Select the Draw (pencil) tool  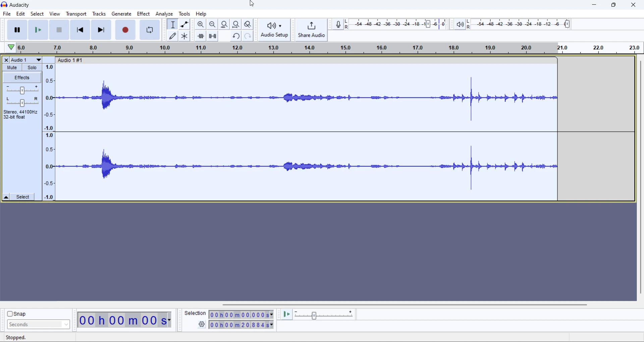point(173,36)
